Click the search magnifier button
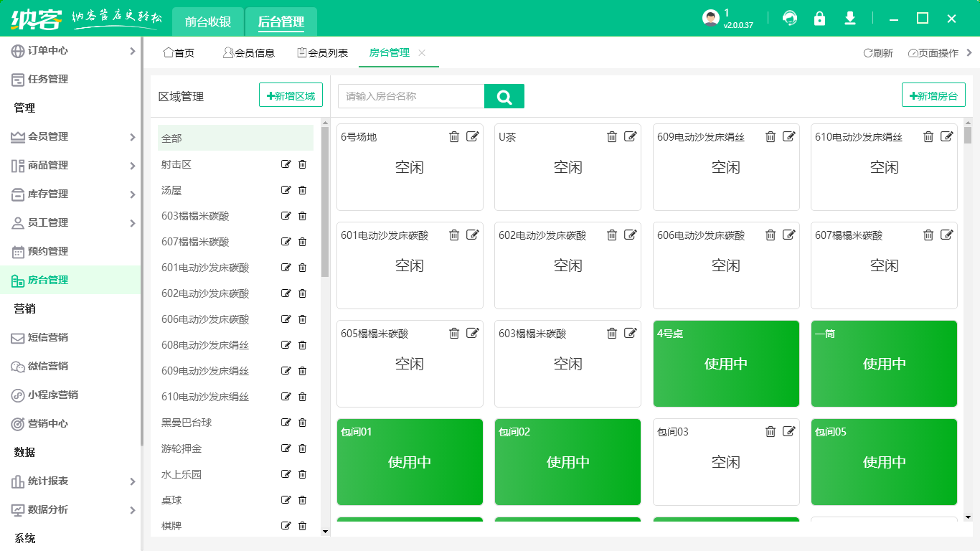980x551 pixels. click(504, 97)
